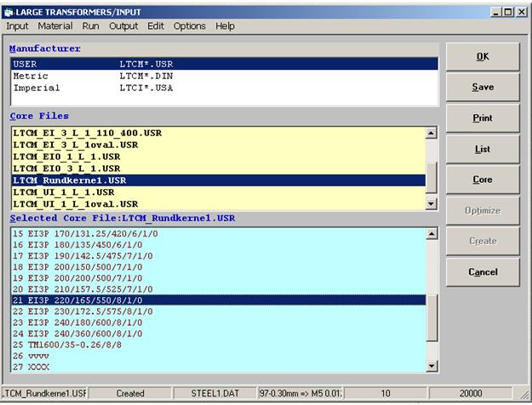532x405 pixels.
Task: Select row 17 EI3P 190/142.5/475/7/1/0
Action: click(x=219, y=256)
